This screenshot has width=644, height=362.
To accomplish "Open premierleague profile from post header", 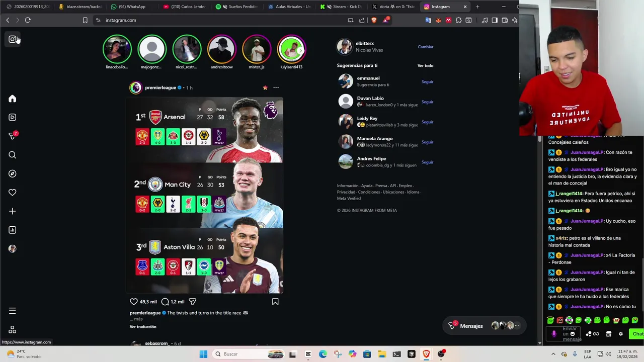I will point(160,87).
